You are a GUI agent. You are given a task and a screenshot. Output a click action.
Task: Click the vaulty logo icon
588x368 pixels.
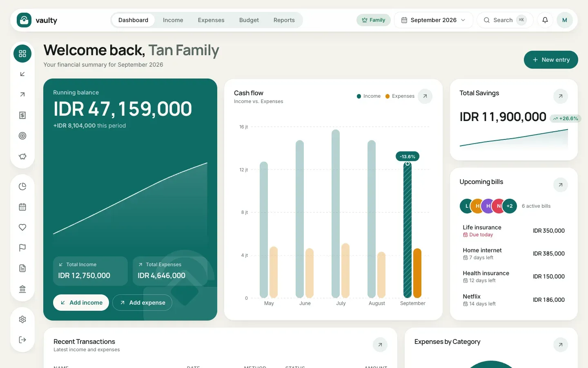[24, 20]
